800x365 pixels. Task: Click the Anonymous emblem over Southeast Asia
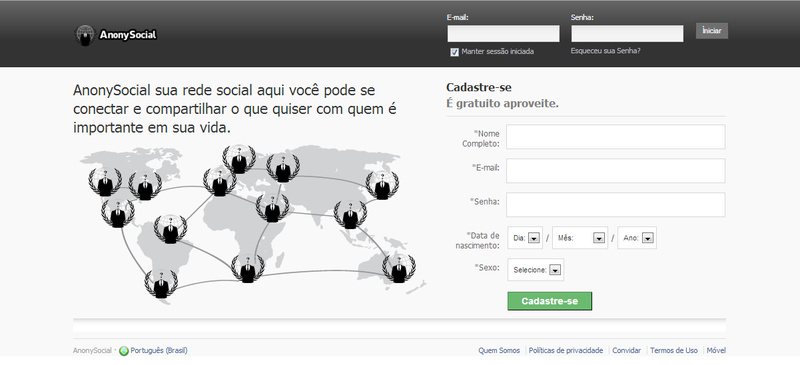point(350,214)
